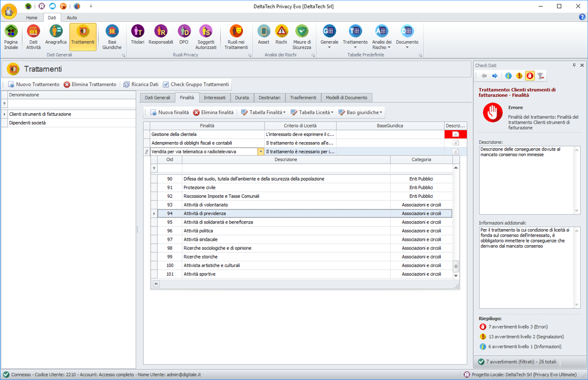
Task: Switch to the Destinatari tab
Action: [269, 98]
